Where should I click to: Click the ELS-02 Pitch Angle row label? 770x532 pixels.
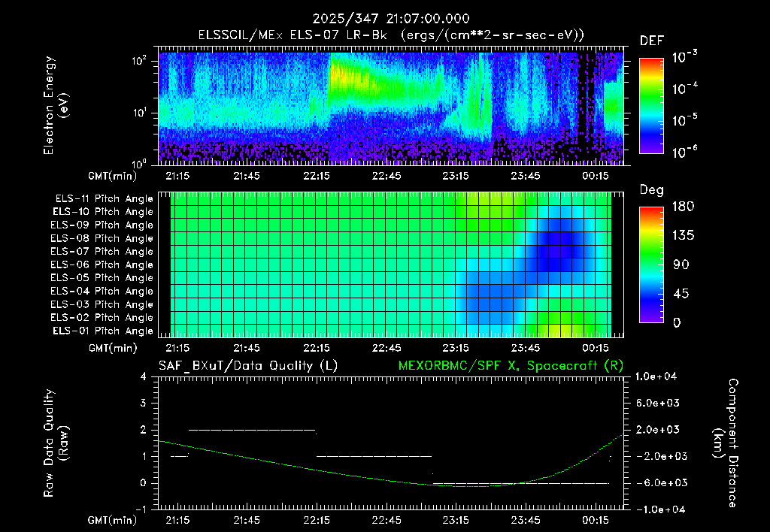(102, 318)
